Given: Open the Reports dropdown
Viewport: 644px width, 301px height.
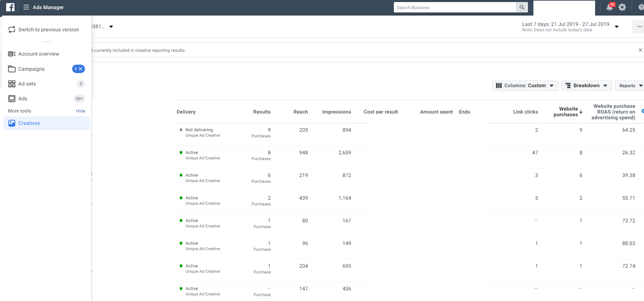Looking at the screenshot, I should click(630, 86).
